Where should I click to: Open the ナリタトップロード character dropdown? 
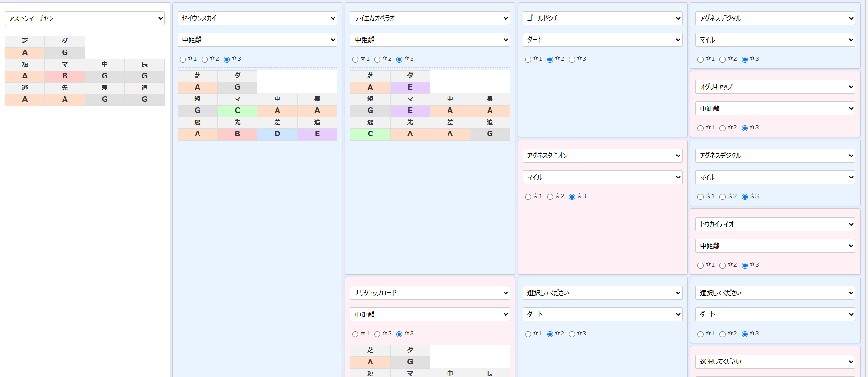tap(430, 293)
